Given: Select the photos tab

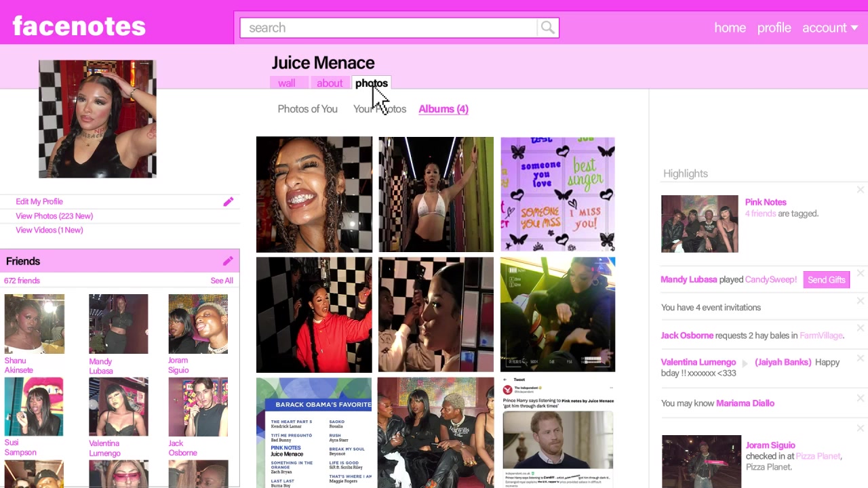Looking at the screenshot, I should click(372, 83).
